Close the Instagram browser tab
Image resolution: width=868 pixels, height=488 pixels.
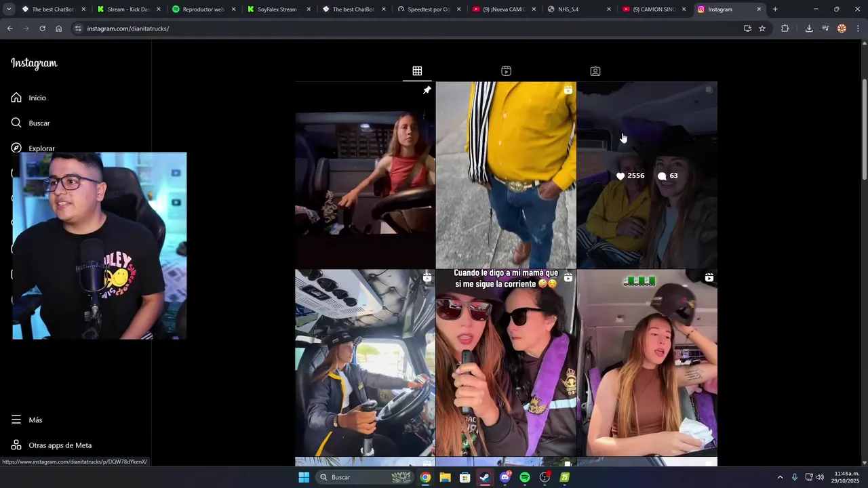[759, 9]
